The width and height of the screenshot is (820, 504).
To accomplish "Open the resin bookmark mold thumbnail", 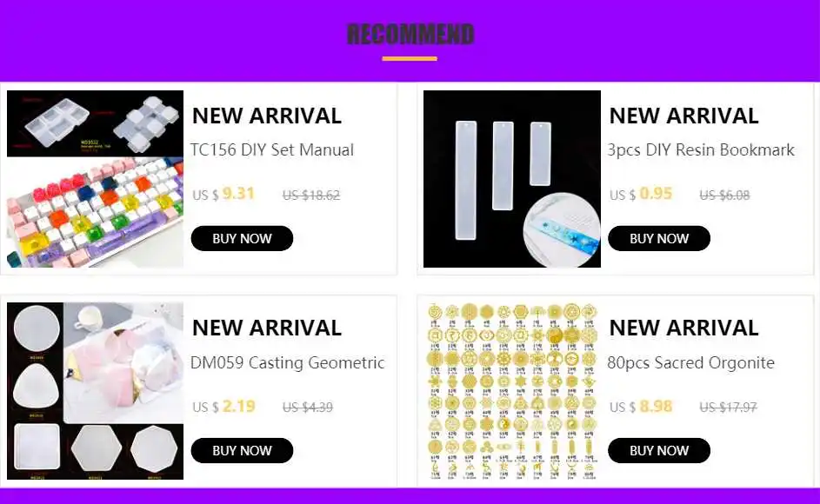I will pyautogui.click(x=512, y=179).
